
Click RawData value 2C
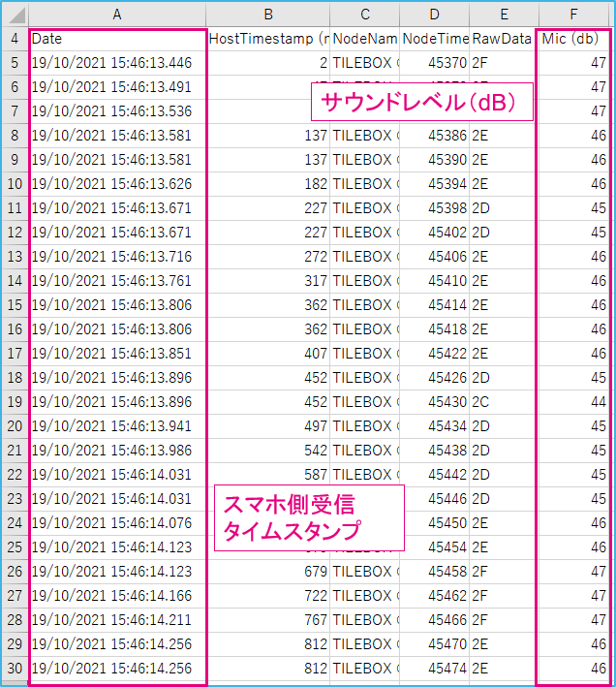click(x=504, y=402)
